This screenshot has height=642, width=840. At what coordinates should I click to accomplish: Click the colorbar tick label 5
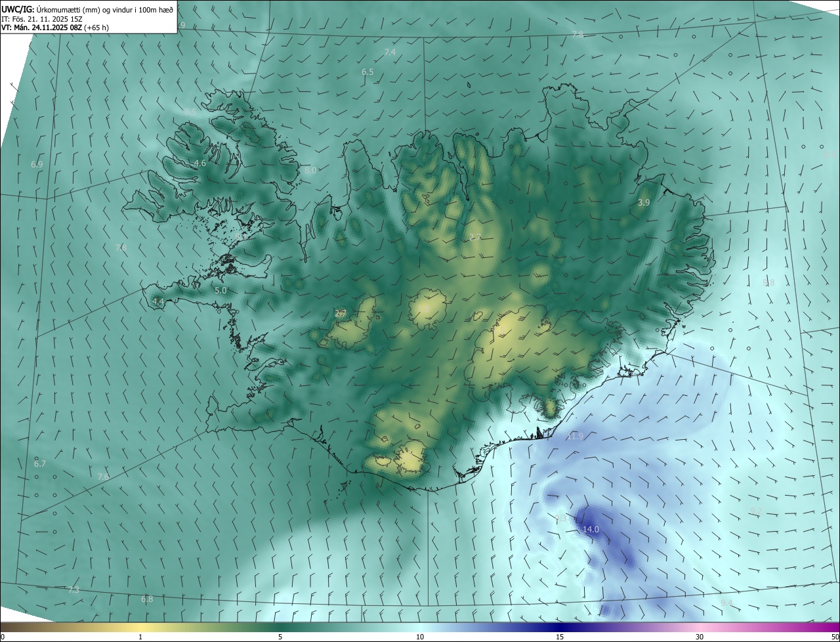pyautogui.click(x=280, y=637)
